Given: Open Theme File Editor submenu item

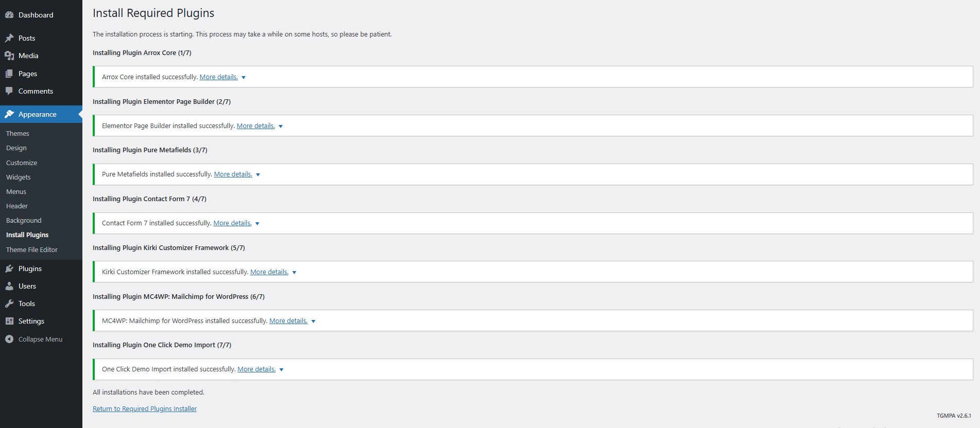Looking at the screenshot, I should point(32,249).
